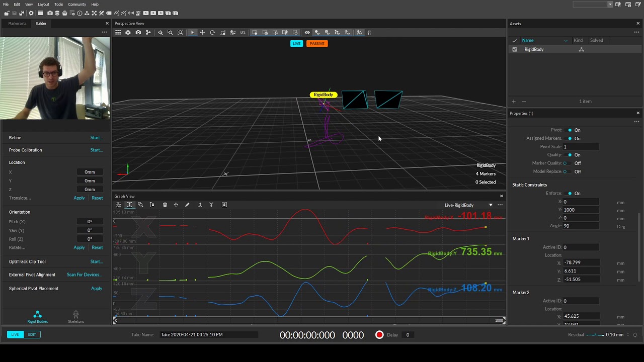
Task: Click the graph zoom magnifier icon
Action: (x=140, y=205)
